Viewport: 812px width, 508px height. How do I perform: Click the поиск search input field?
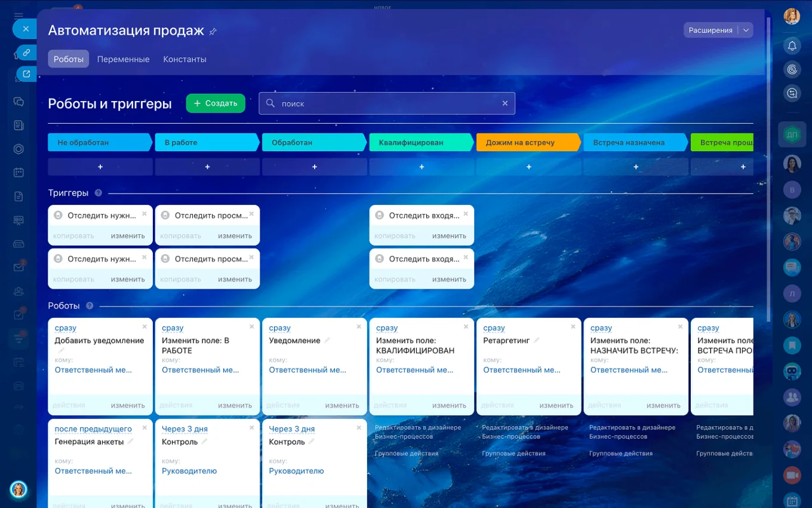click(x=382, y=103)
